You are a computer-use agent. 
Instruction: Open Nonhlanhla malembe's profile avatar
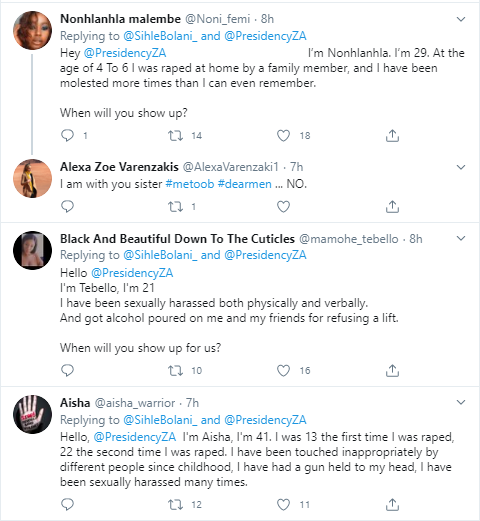(x=32, y=30)
